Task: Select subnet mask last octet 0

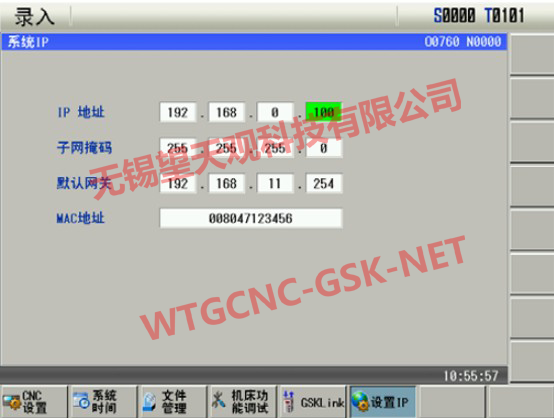Action: tap(324, 148)
